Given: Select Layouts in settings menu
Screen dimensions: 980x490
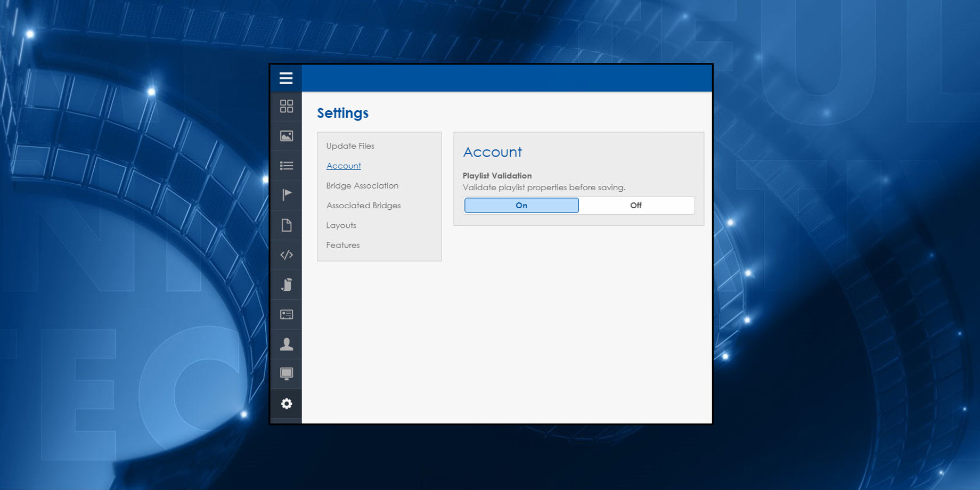Looking at the screenshot, I should coord(341,225).
